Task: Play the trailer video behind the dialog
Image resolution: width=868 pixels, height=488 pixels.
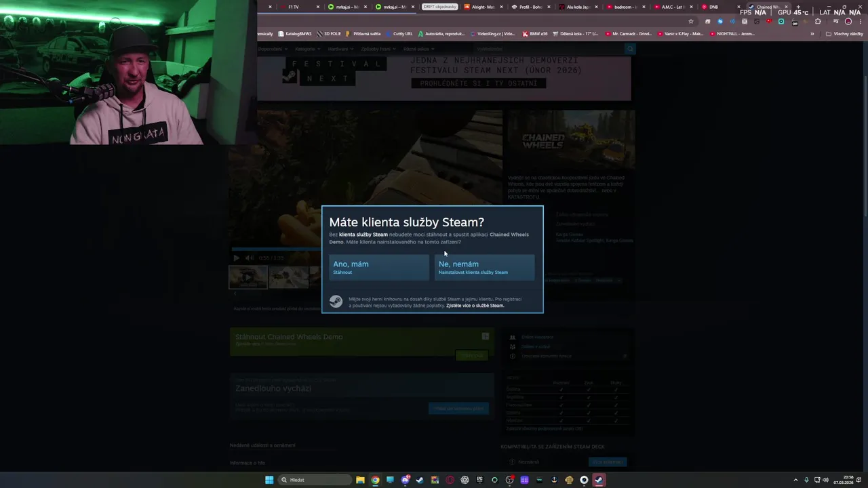Action: pos(236,258)
